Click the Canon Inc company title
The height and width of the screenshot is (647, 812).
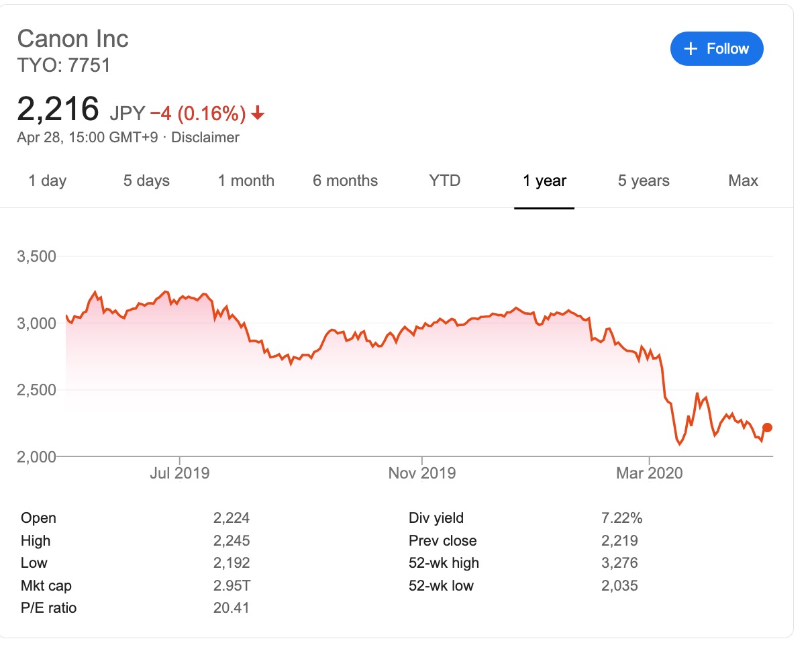72,39
